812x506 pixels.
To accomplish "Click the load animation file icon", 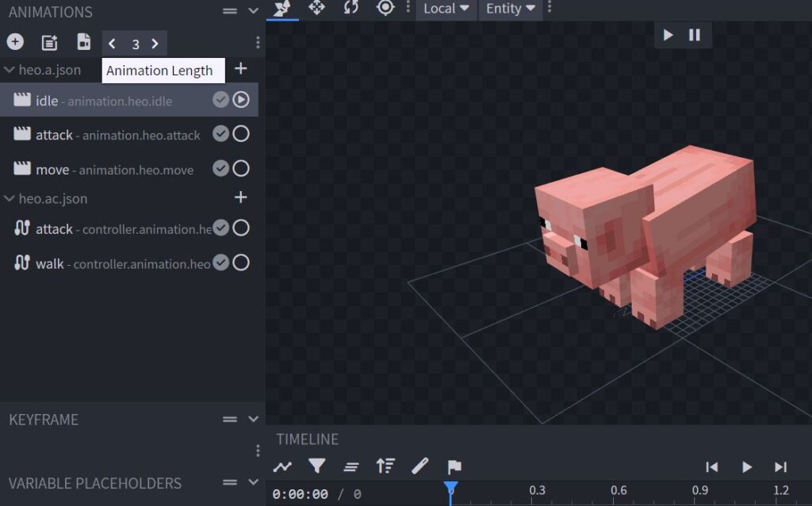I will tap(49, 43).
